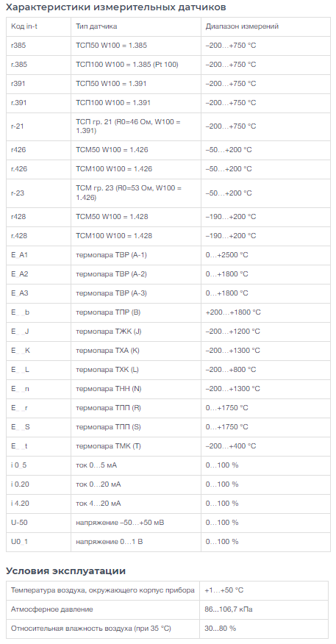Select the r-21 sensor code cell
The width and height of the screenshot is (336, 644).
pos(39,126)
